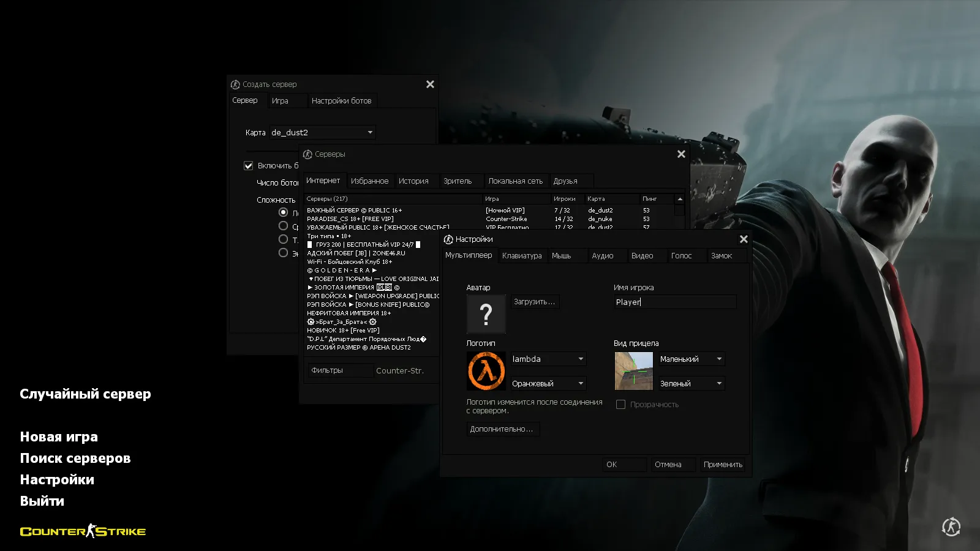The width and height of the screenshot is (980, 551).
Task: Open the de_dust2 map dropdown
Action: point(322,133)
